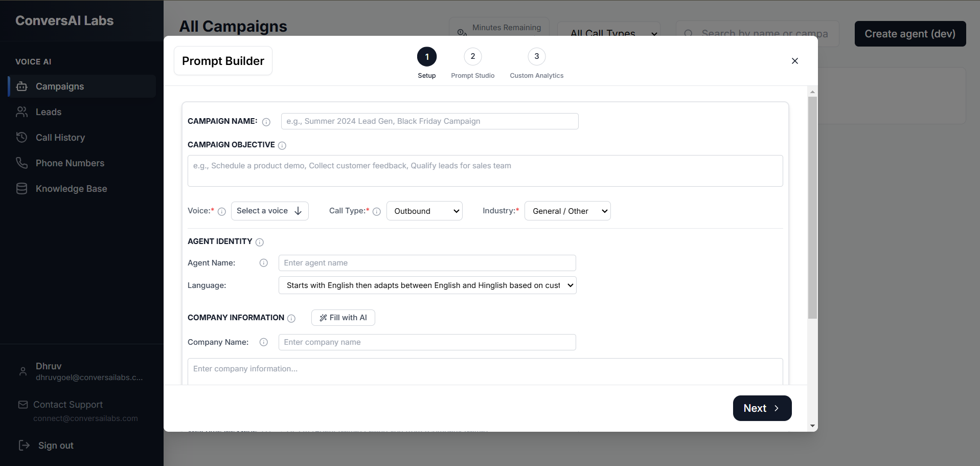This screenshot has height=466, width=980.
Task: Focus the Enter company name field
Action: (x=427, y=342)
